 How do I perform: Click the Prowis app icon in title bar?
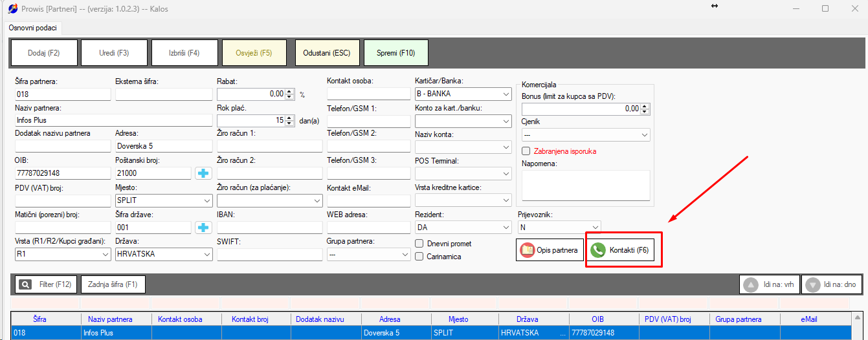click(12, 8)
